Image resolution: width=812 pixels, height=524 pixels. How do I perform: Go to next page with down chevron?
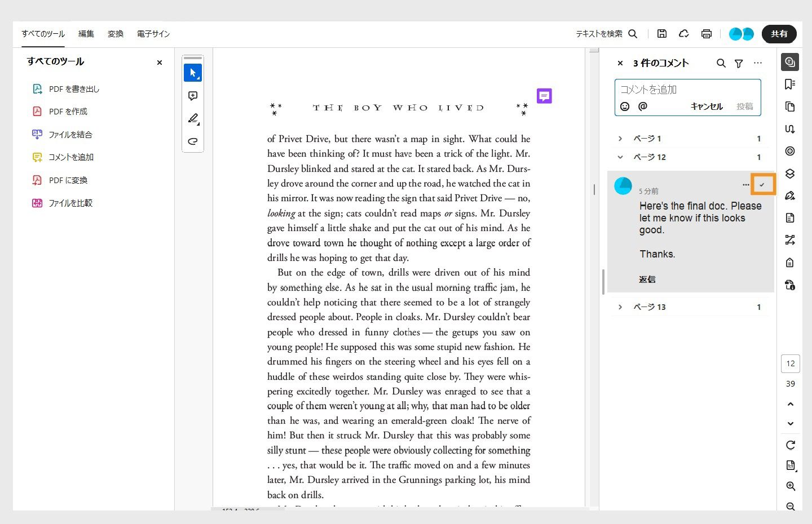[x=791, y=424]
